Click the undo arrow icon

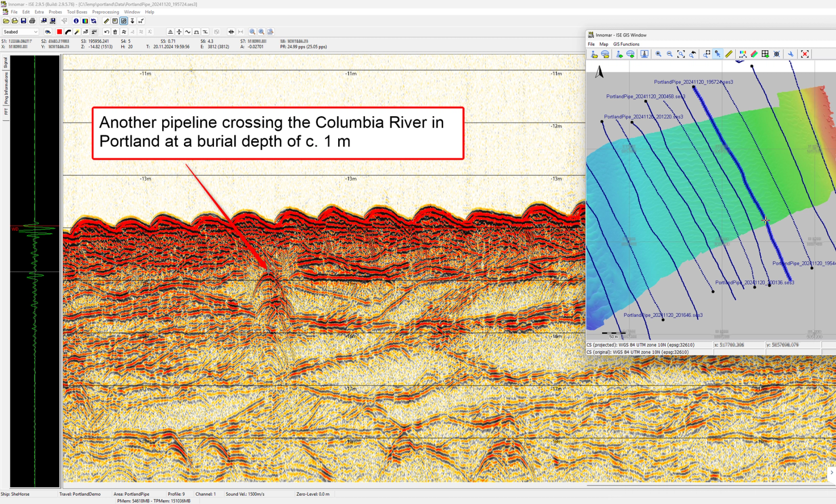coord(106,32)
